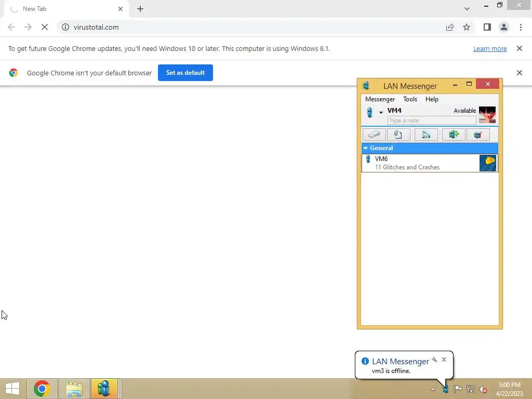This screenshot has width=532, height=399.
Task: Minimize the LAN Messenger window
Action: [455, 85]
